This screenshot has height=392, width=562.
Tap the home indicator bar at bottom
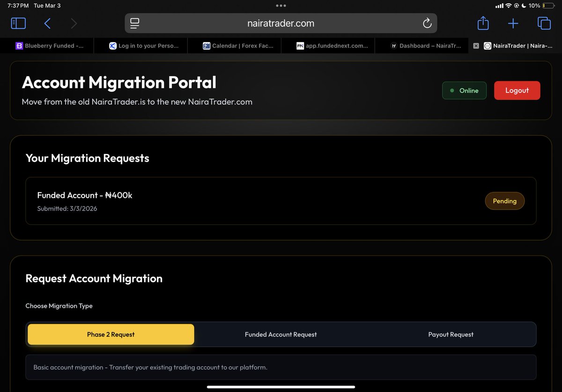(281, 387)
